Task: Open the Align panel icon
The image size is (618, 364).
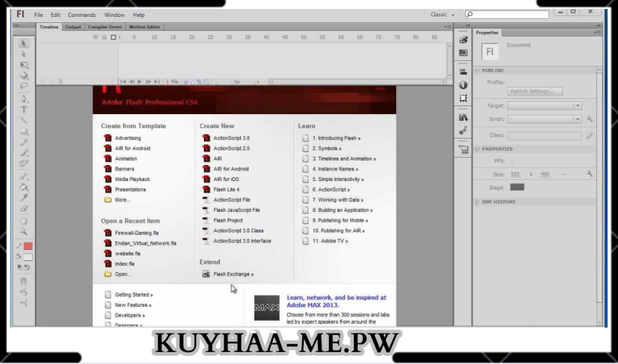Action: pos(463,72)
